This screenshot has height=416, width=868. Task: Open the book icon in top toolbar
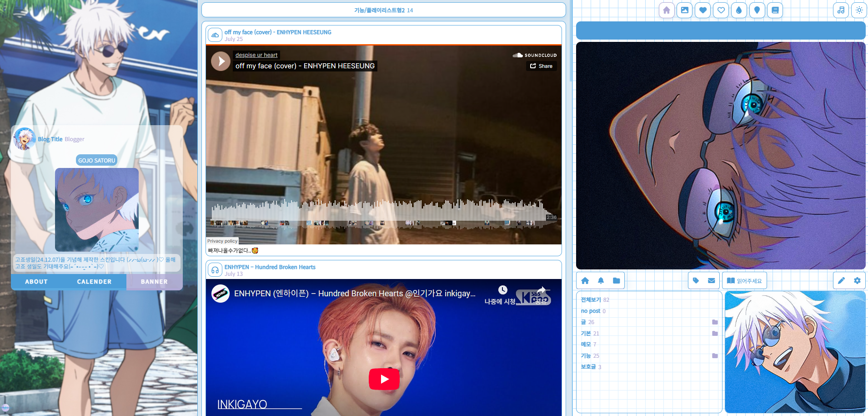pyautogui.click(x=775, y=10)
